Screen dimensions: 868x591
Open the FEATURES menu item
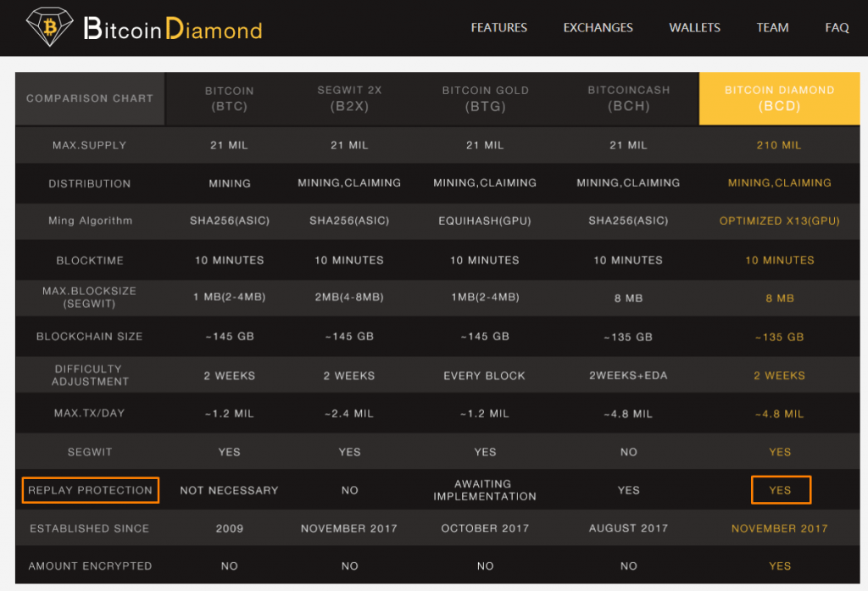498,28
